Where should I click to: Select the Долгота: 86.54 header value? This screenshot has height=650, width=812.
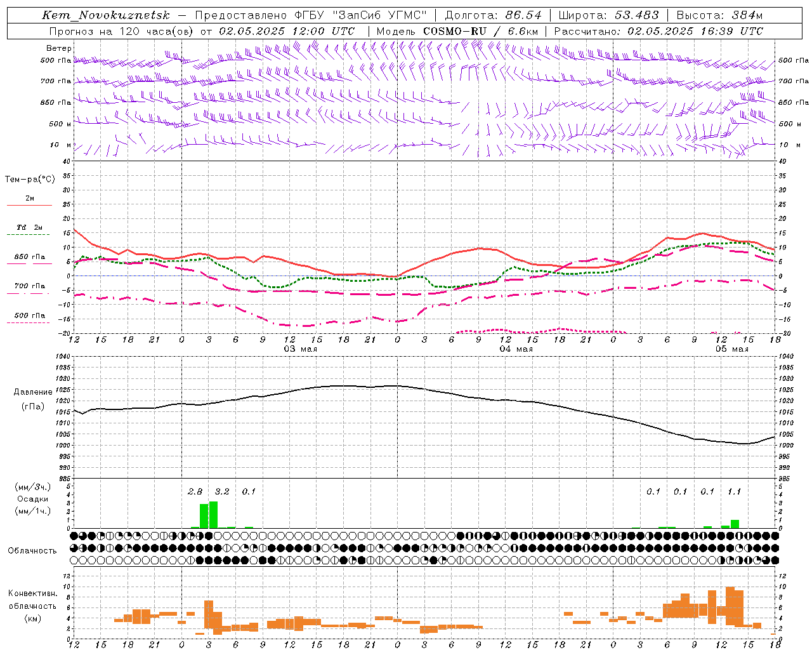pyautogui.click(x=493, y=15)
